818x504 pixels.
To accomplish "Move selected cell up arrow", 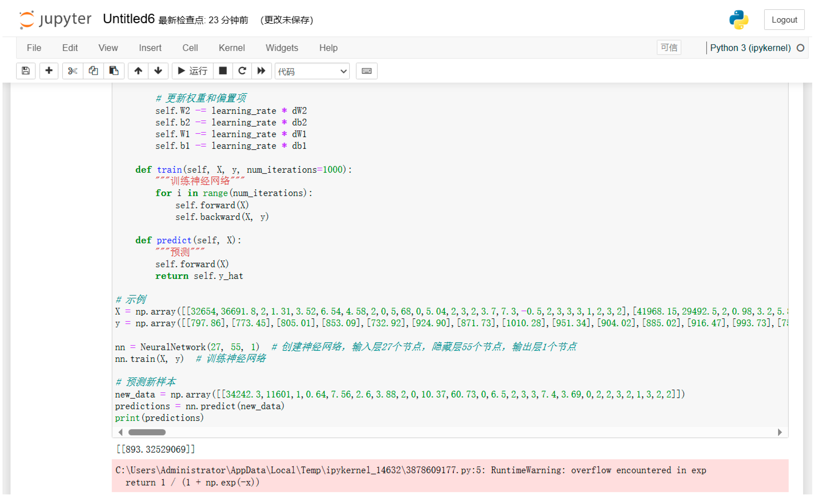I will (x=138, y=71).
